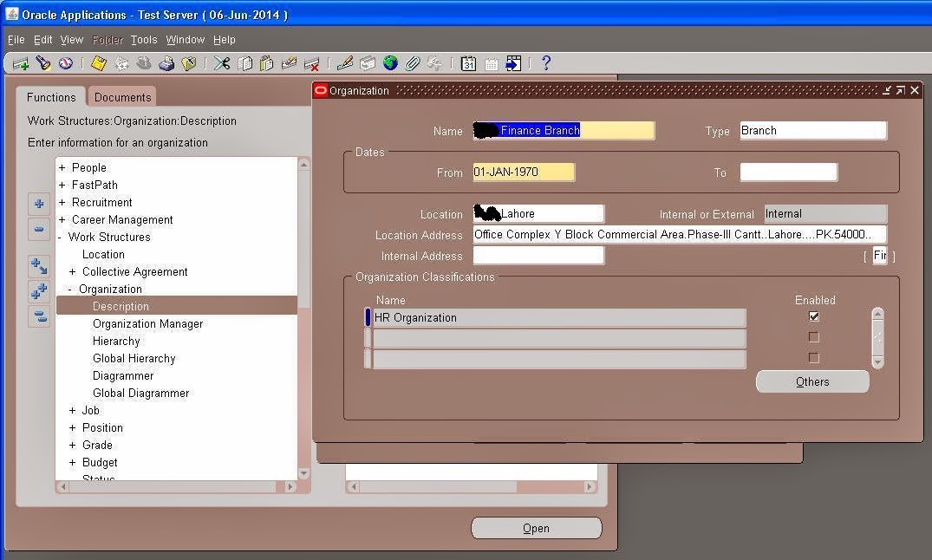Image resolution: width=932 pixels, height=560 pixels.
Task: Switch to the Documents tab
Action: pyautogui.click(x=122, y=97)
